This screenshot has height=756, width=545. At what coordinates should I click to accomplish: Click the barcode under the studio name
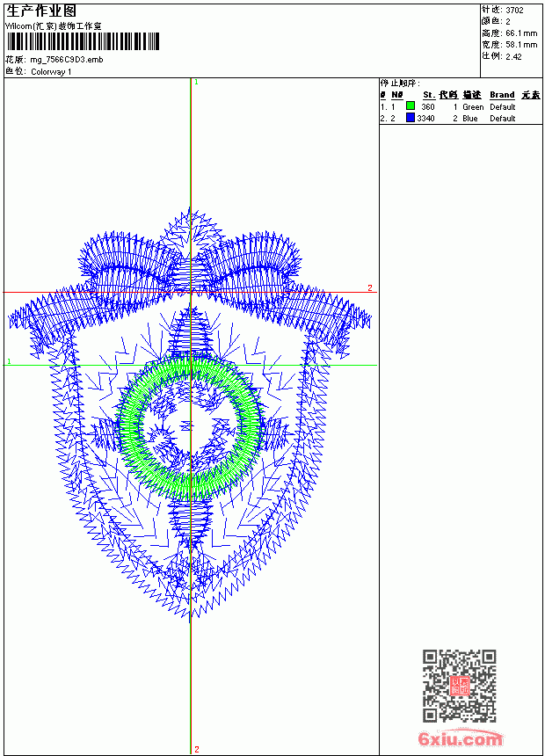click(x=83, y=41)
